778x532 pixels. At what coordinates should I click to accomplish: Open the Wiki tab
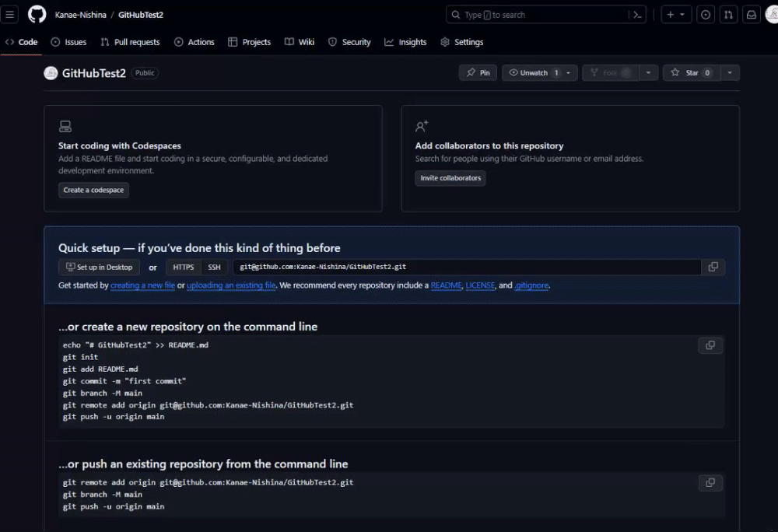[x=300, y=42]
